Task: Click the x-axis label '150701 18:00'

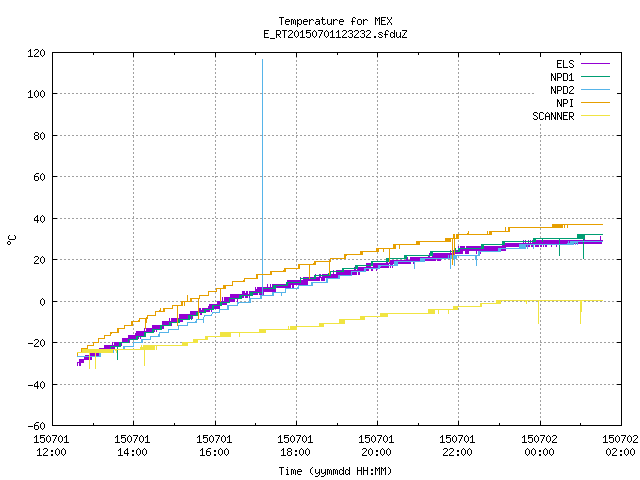Action: point(295,446)
